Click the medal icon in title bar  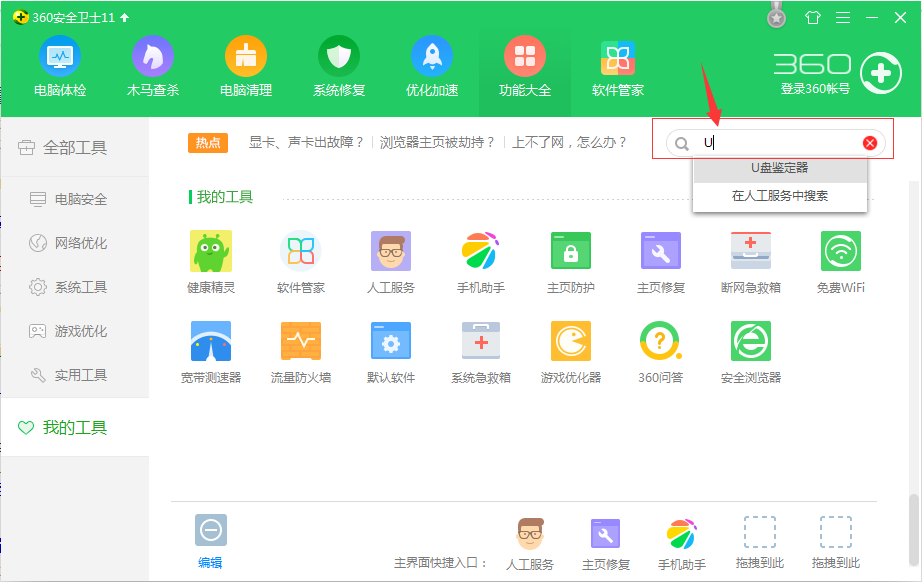(x=776, y=15)
